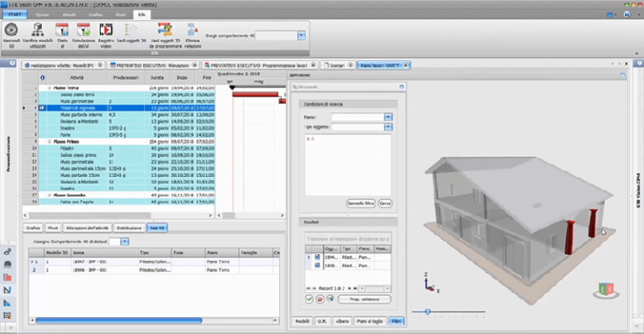Switch to PREVENTIVO ESECUTIVO Rilevazioni tab

click(153, 65)
